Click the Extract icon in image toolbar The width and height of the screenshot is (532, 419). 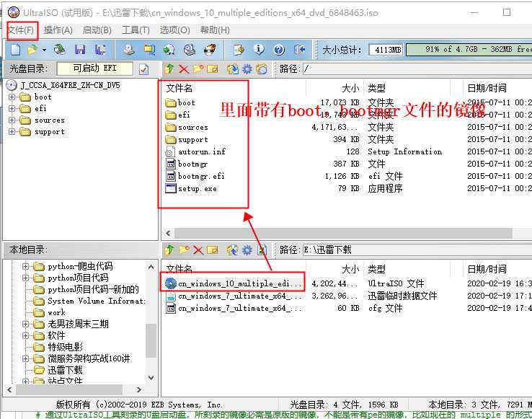tap(233, 69)
